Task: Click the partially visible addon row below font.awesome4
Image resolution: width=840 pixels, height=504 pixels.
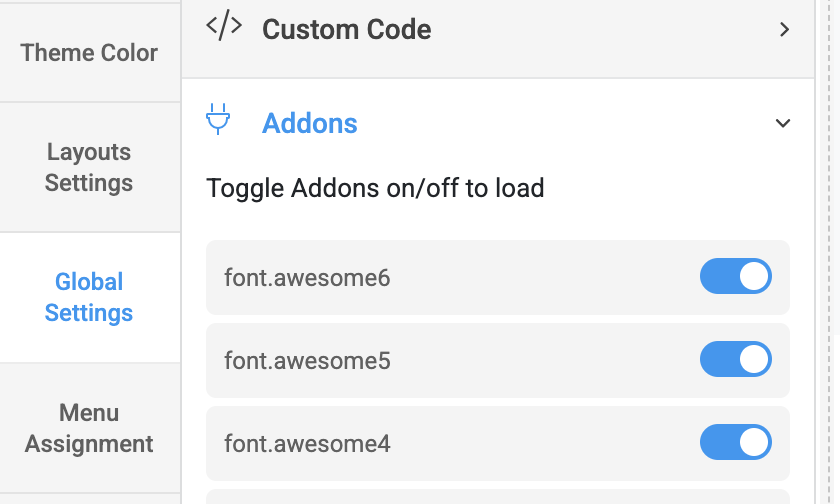Action: [497, 497]
